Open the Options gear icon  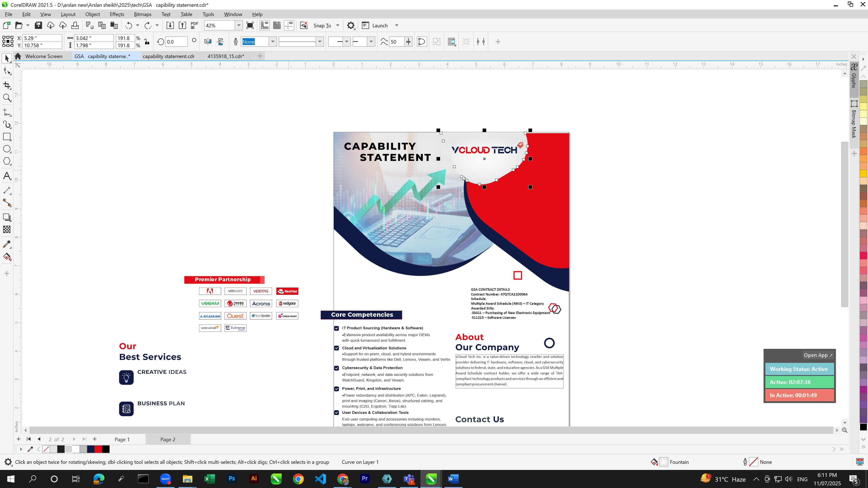tap(351, 26)
